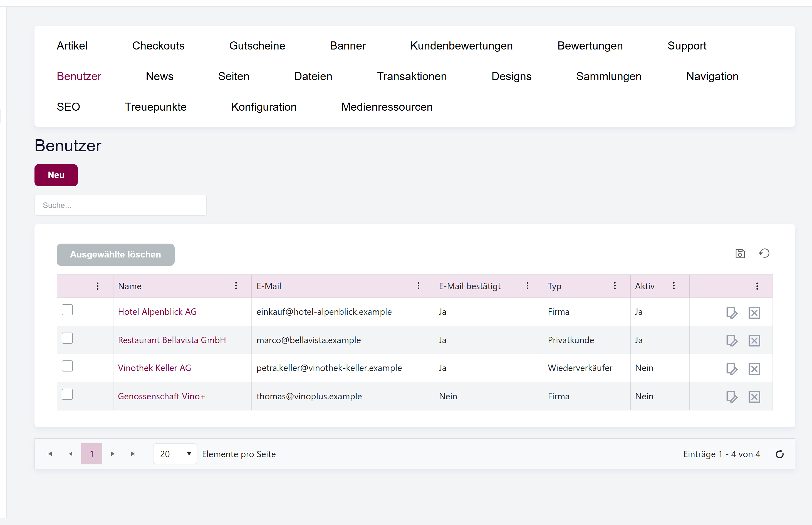This screenshot has height=525, width=812.
Task: Sort by the Name column header
Action: (x=130, y=286)
